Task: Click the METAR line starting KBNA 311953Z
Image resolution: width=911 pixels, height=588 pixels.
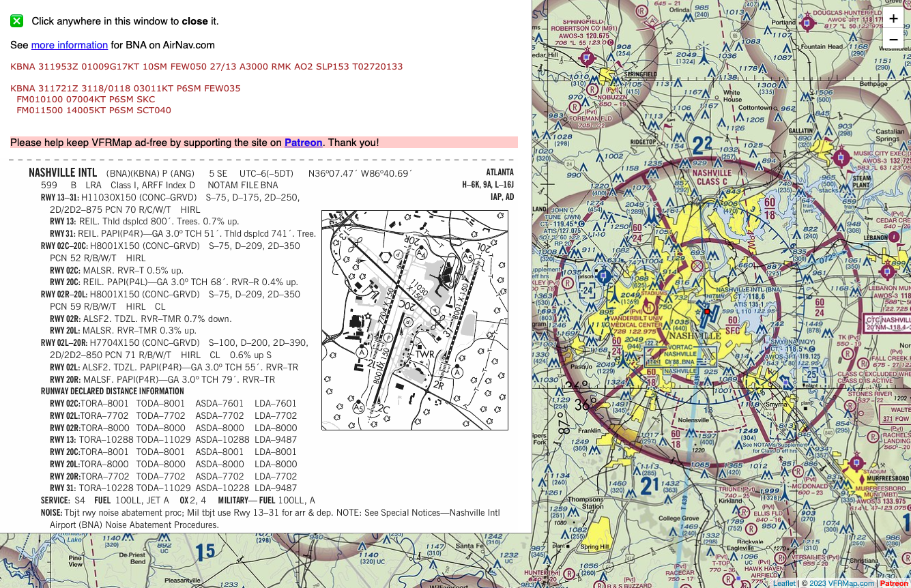Action: [207, 67]
